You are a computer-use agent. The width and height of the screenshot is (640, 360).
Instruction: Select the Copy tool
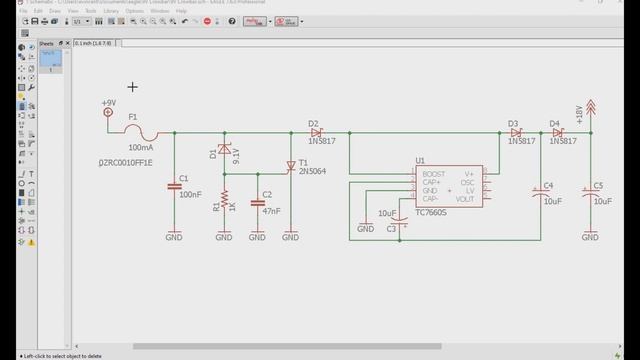pyautogui.click(x=31, y=68)
